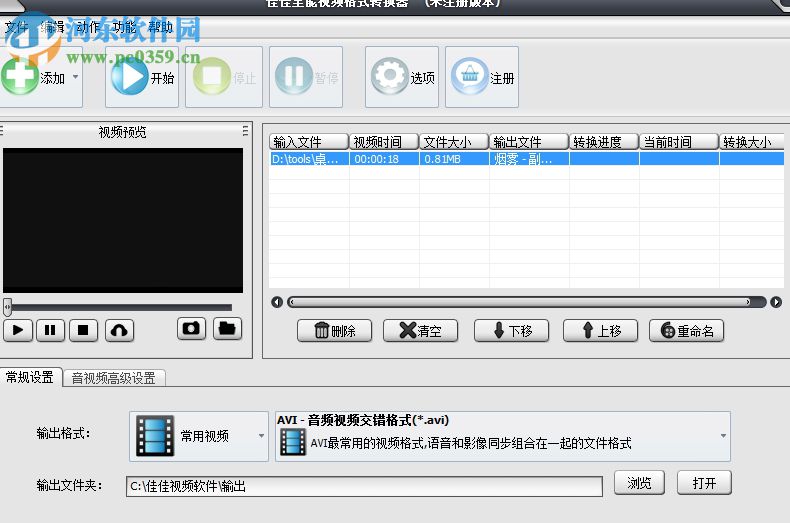Click the 转换大小 column header
The width and height of the screenshot is (790, 523).
coord(752,142)
